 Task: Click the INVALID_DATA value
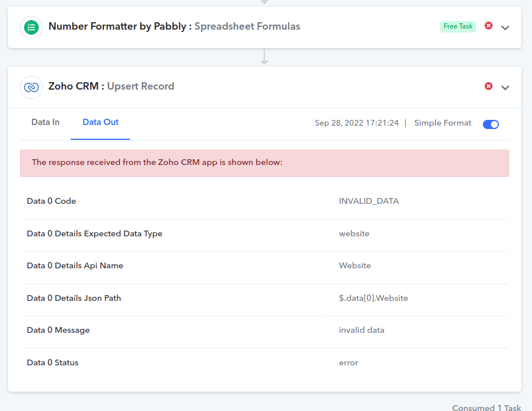click(x=369, y=201)
